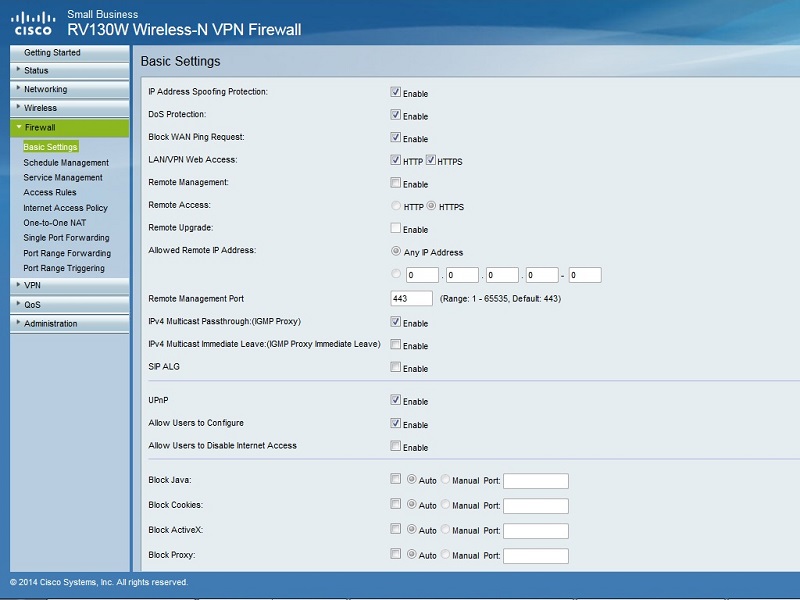This screenshot has height=600, width=800.
Task: Uncheck DoS Protection enable box
Action: 396,115
